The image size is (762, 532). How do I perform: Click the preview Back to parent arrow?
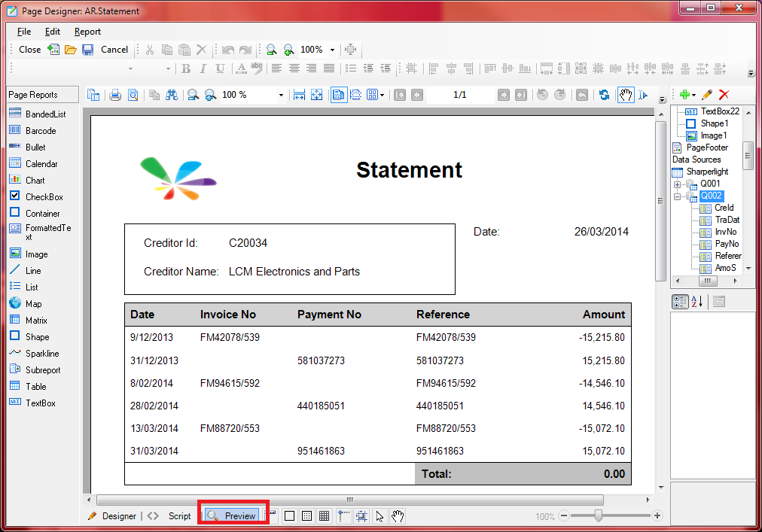click(582, 96)
